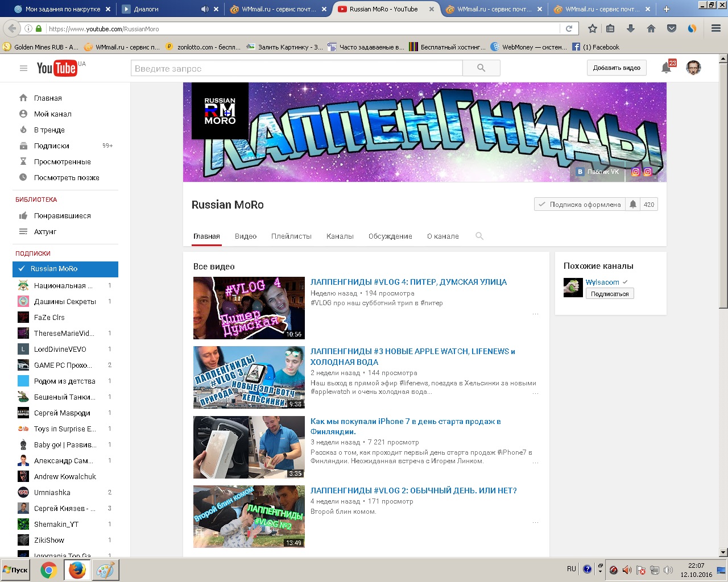728x582 pixels.
Task: Open the (1) Facebook bookmark
Action: tap(595, 47)
